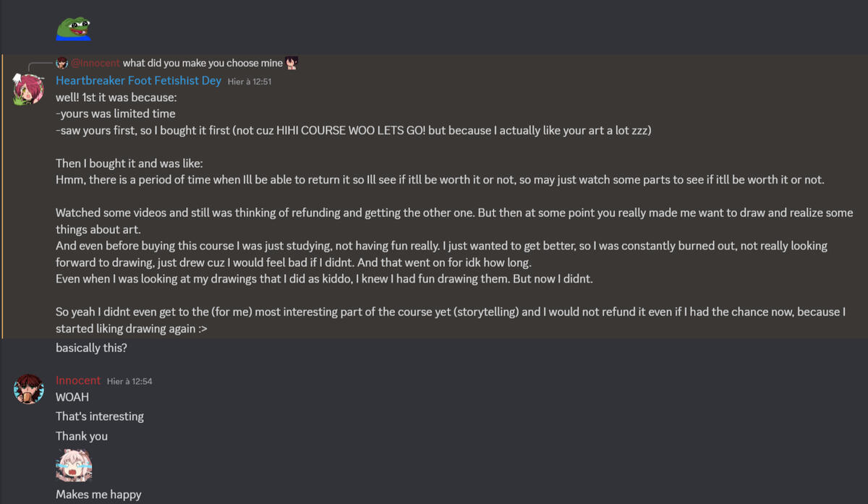Click the red Innocent username

pos(78,380)
